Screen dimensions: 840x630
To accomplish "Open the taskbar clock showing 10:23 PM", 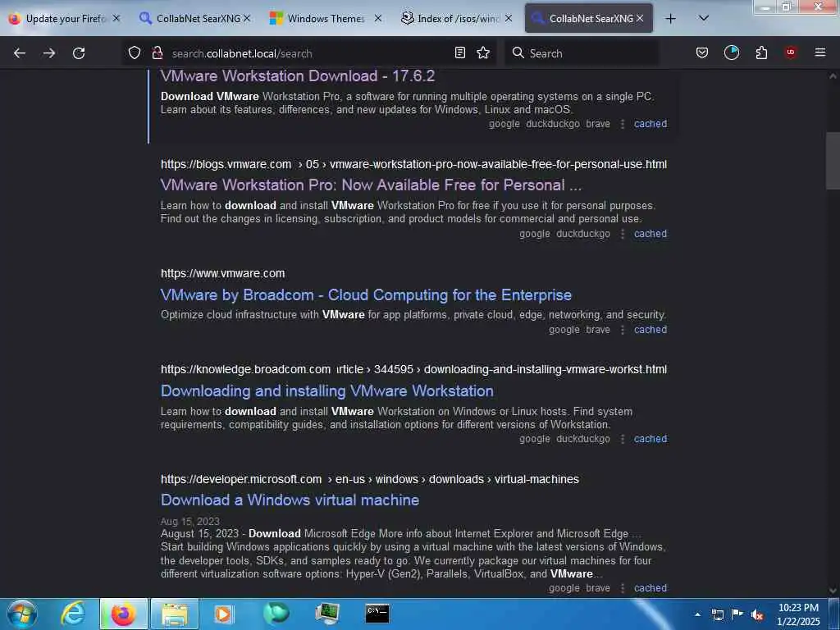I will click(x=798, y=614).
